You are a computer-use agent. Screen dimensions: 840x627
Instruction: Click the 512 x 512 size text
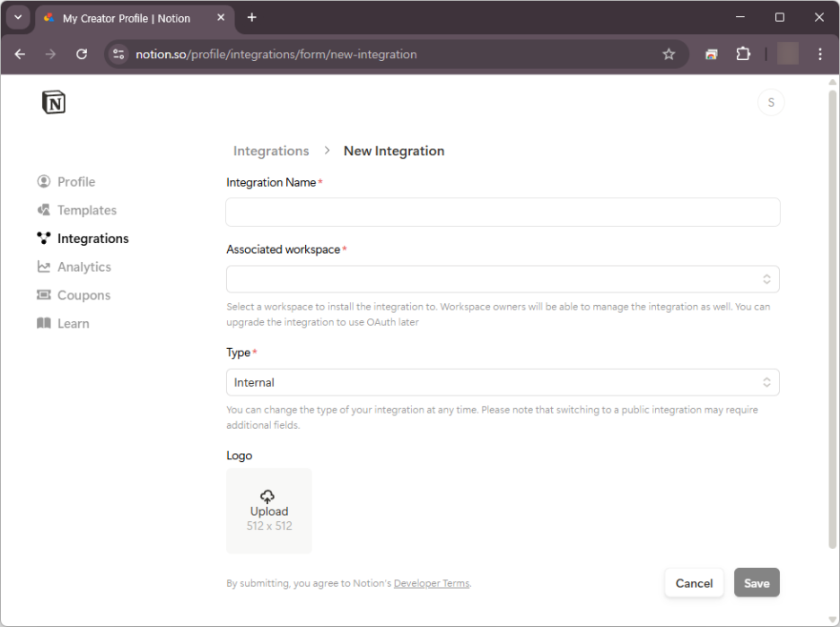click(x=269, y=526)
